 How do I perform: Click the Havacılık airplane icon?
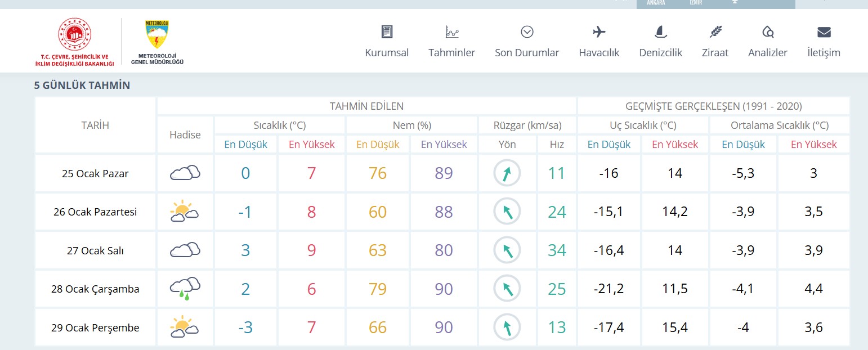tap(599, 32)
